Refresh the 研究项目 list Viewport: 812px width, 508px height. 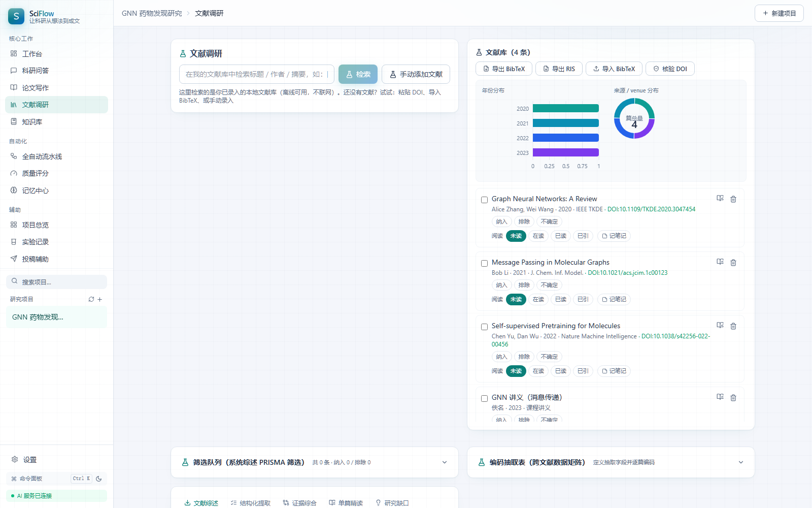[91, 299]
